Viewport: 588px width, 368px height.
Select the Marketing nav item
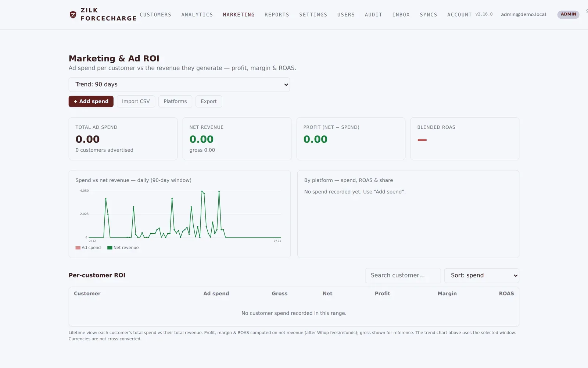click(239, 15)
